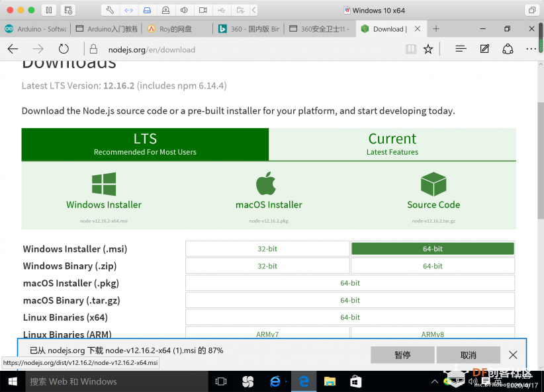
Task: Click the VM shared folder icon
Action: click(240, 10)
